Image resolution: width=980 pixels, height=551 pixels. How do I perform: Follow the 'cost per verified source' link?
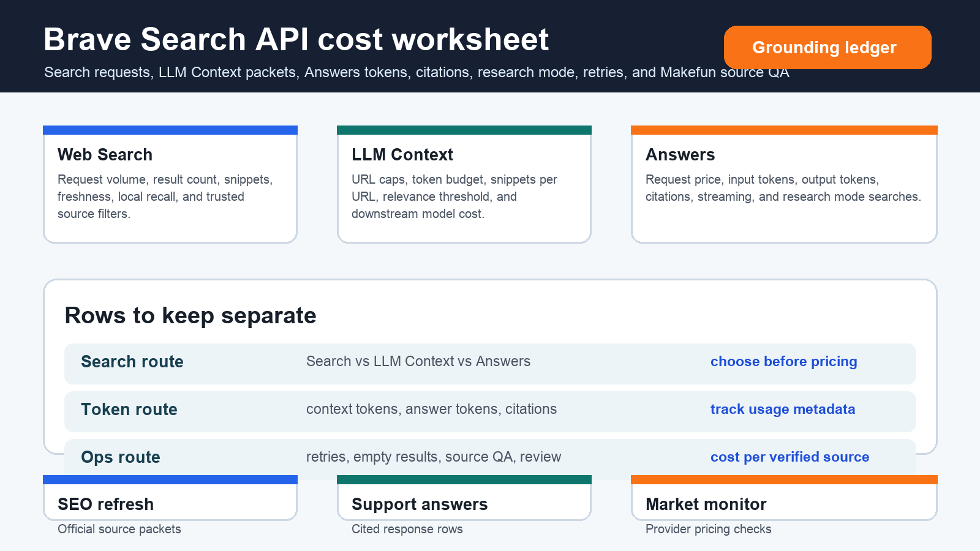pos(790,457)
